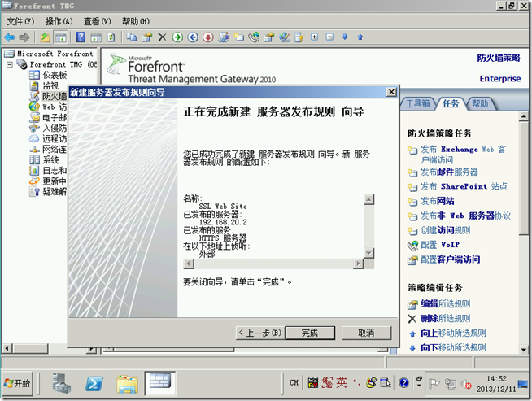Click the collapse minus toolbar icon
This screenshot has width=532, height=401.
329,37
